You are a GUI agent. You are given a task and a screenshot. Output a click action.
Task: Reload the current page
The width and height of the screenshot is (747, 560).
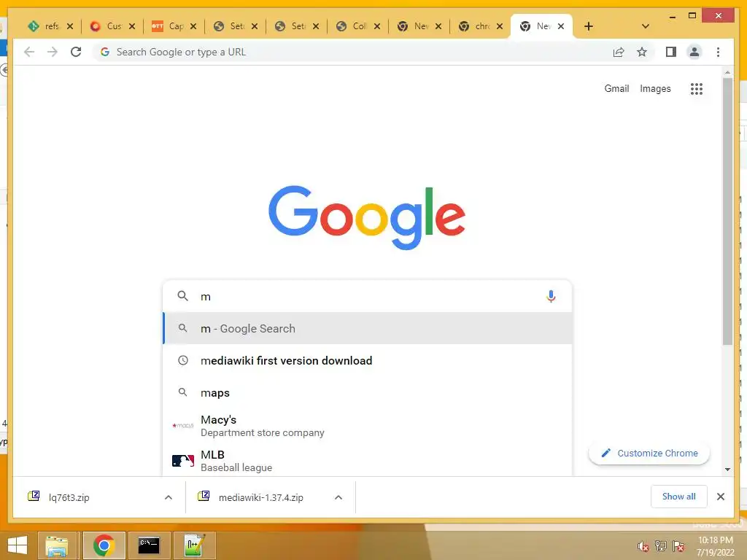tap(76, 52)
